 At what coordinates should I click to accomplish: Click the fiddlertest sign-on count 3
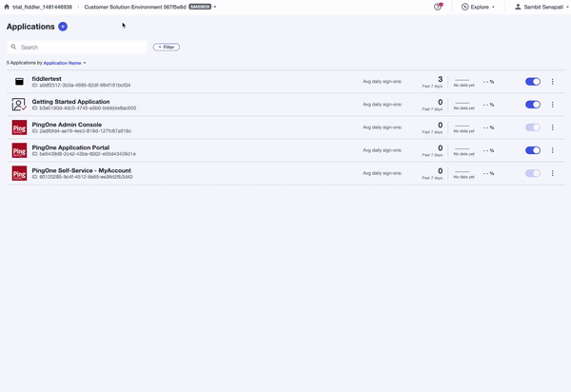click(x=440, y=79)
